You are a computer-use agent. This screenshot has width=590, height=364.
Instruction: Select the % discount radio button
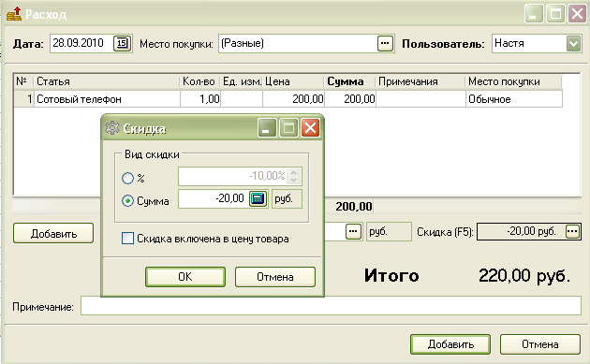(x=128, y=178)
